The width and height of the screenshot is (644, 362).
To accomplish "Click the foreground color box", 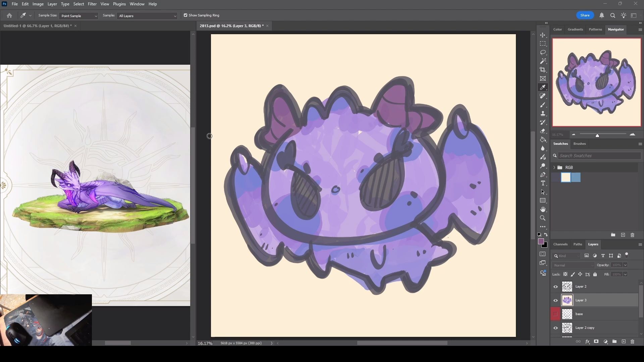I will (x=541, y=242).
